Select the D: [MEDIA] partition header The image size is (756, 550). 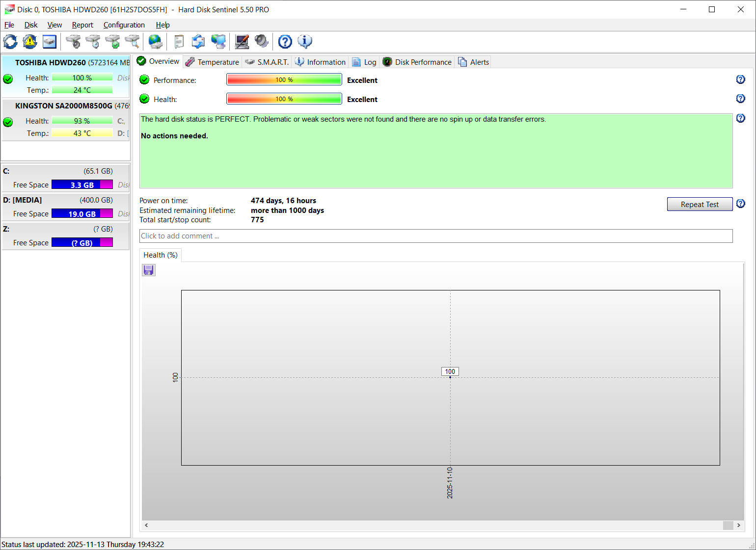pos(66,200)
